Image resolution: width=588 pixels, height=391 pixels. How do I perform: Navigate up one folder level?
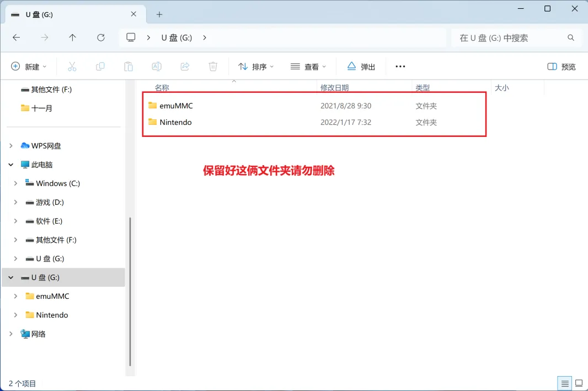(x=72, y=37)
